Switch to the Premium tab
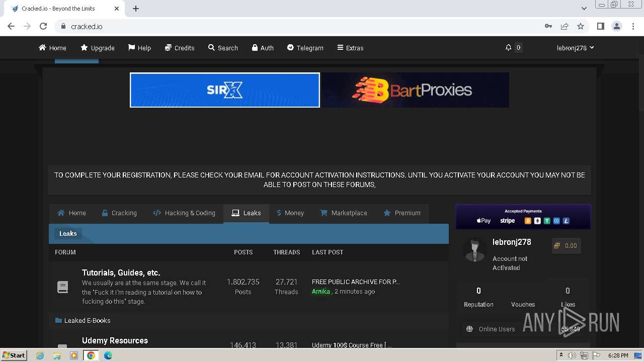Image resolution: width=644 pixels, height=362 pixels. pos(402,213)
